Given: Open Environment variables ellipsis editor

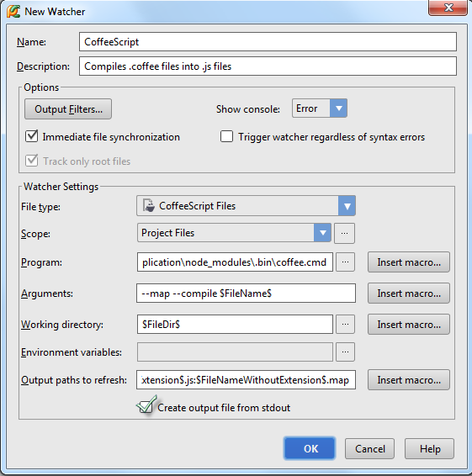Looking at the screenshot, I should point(345,352).
